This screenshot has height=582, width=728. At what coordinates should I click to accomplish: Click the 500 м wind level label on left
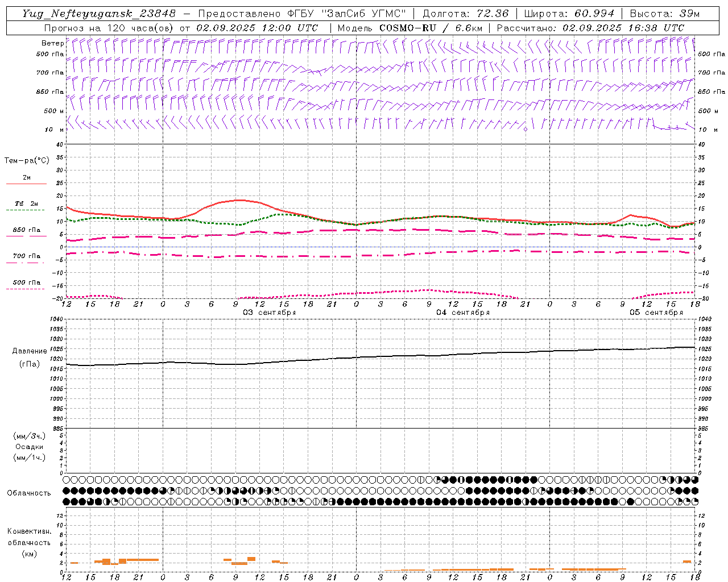coord(54,111)
